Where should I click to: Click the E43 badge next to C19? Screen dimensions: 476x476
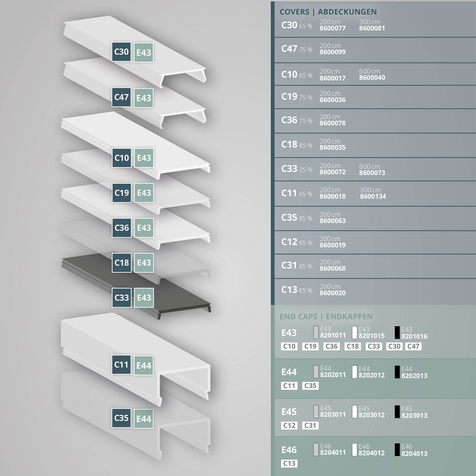[x=144, y=193]
